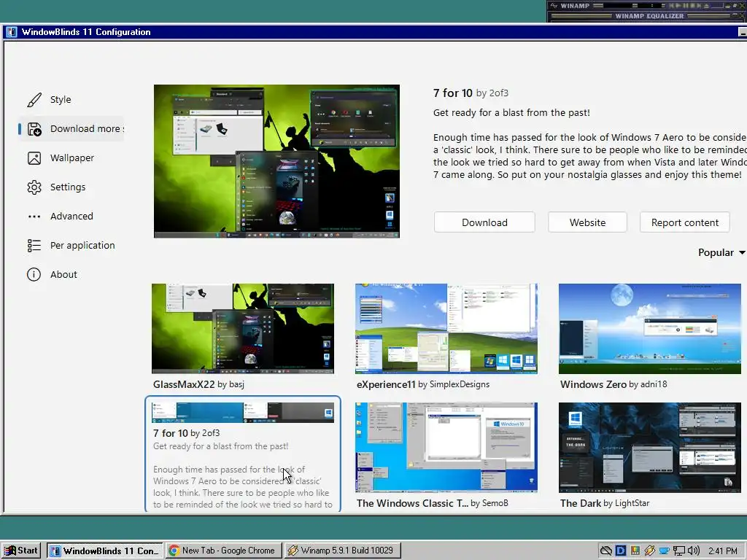Screen dimensions: 747x560
Task: Close the Winamp Equalizer window
Action: (742, 16)
